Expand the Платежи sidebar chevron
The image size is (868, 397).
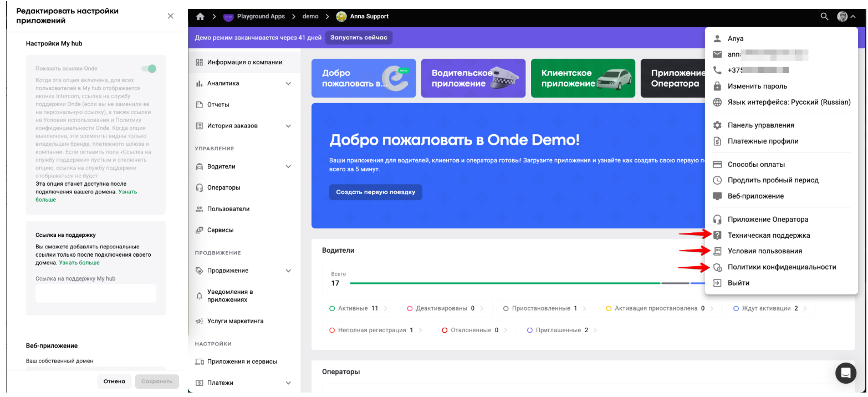tap(288, 383)
